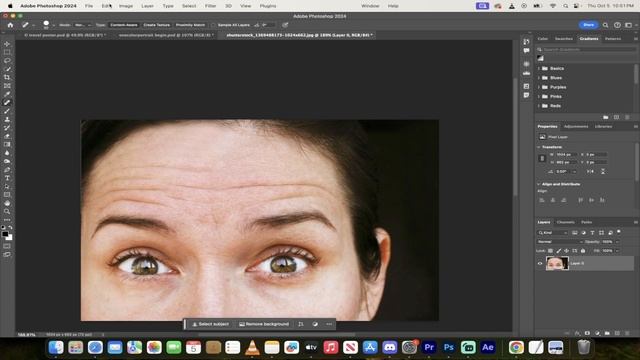Switch to the Swatches tab
Viewport: 640px width, 360px height.
coord(564,39)
